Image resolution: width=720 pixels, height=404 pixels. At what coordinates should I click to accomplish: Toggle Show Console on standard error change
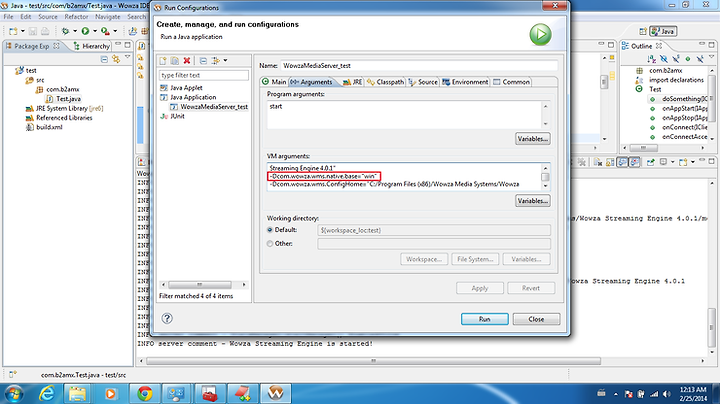coord(635,162)
